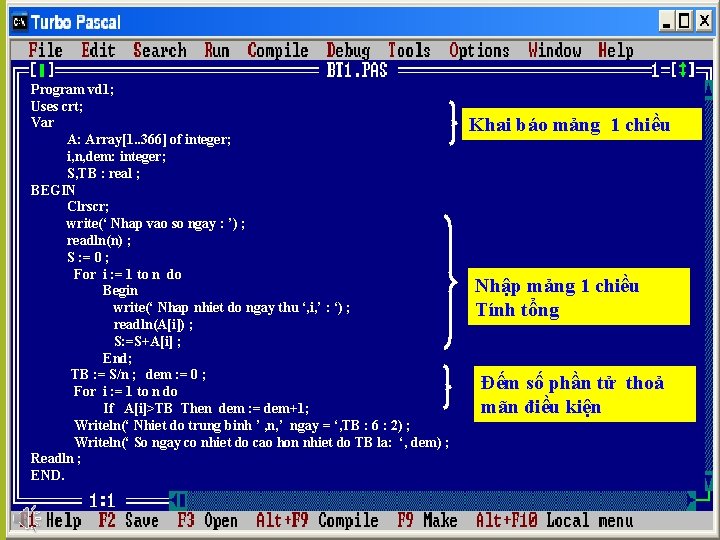Click the vertical scrollbar track
Viewport: 720px width, 540px height.
708,287
